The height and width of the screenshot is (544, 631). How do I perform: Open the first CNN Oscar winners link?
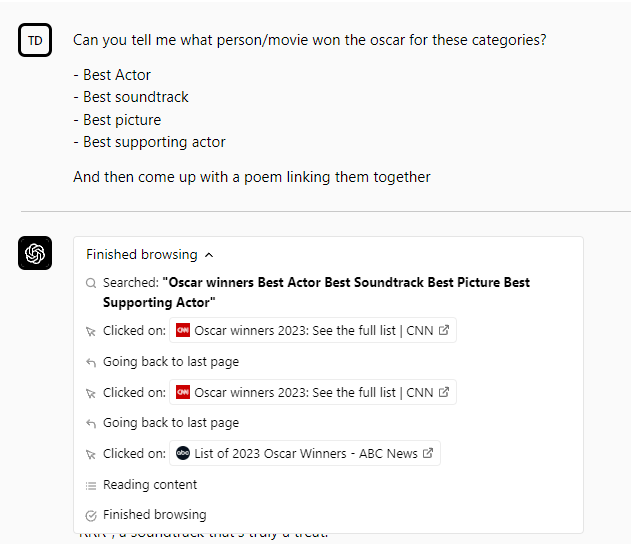(313, 331)
